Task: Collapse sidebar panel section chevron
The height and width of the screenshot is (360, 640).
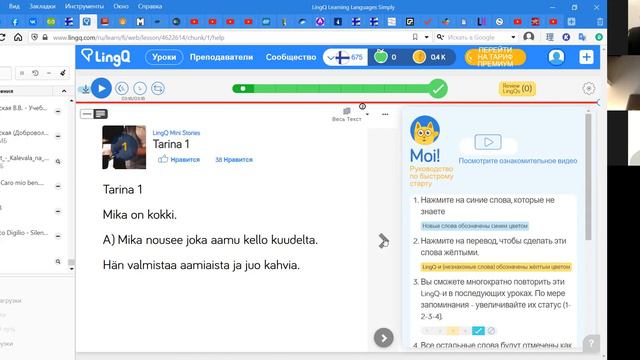Action: 64,91
